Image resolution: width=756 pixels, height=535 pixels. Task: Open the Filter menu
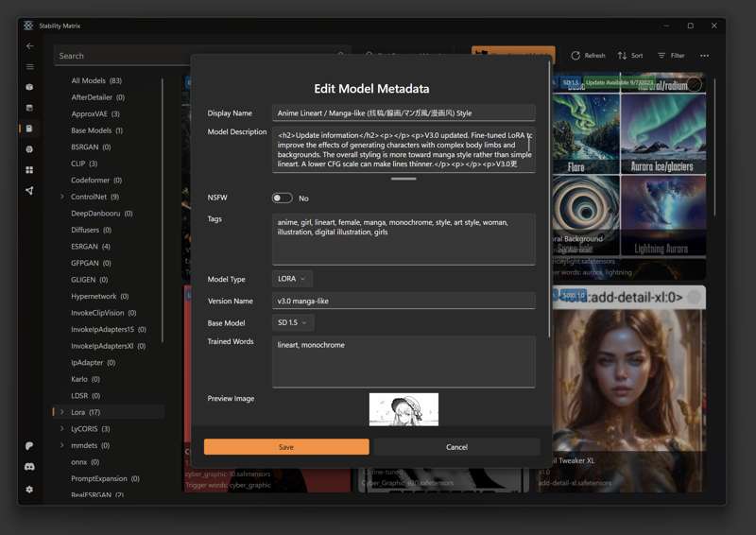click(671, 56)
